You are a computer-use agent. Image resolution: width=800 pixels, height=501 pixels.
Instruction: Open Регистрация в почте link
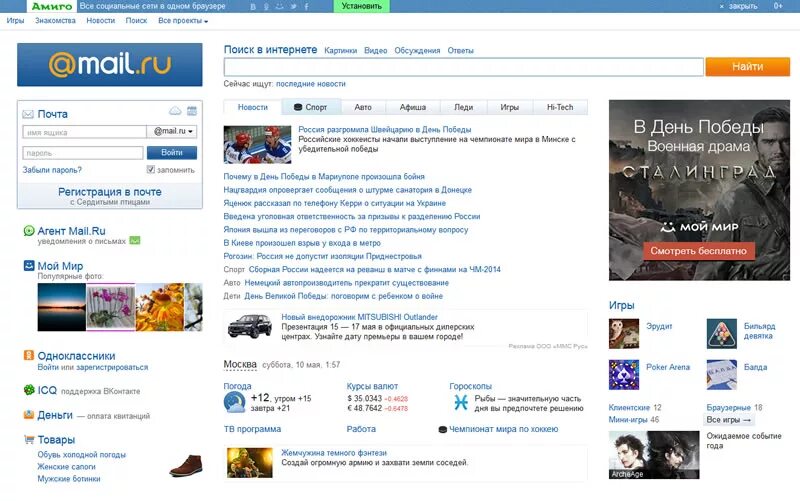(110, 192)
